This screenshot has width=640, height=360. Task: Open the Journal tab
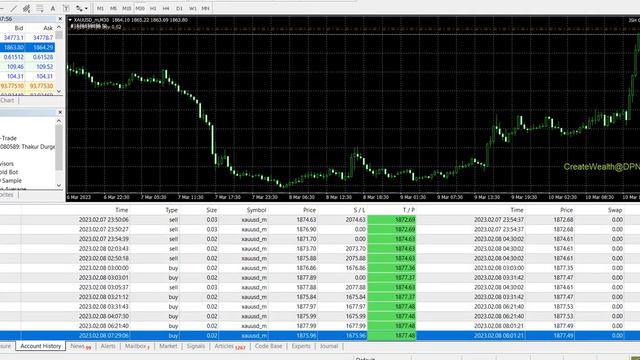click(329, 346)
